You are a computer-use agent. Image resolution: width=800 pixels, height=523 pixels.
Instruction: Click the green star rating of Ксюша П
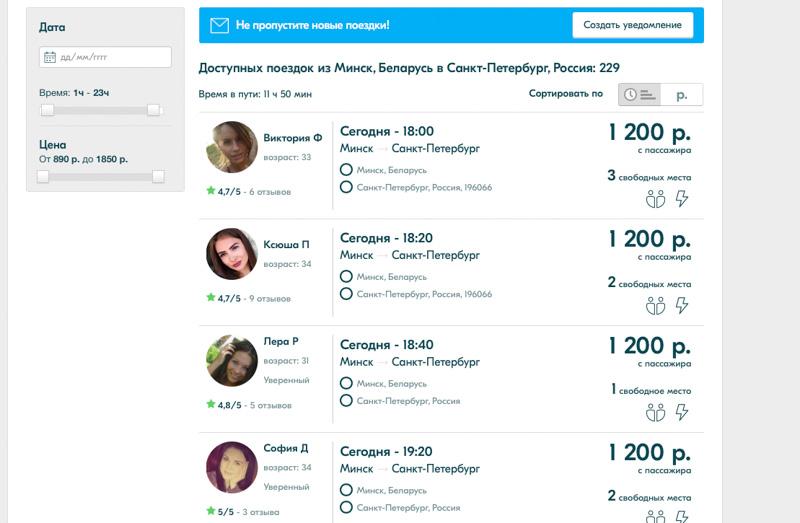211,297
